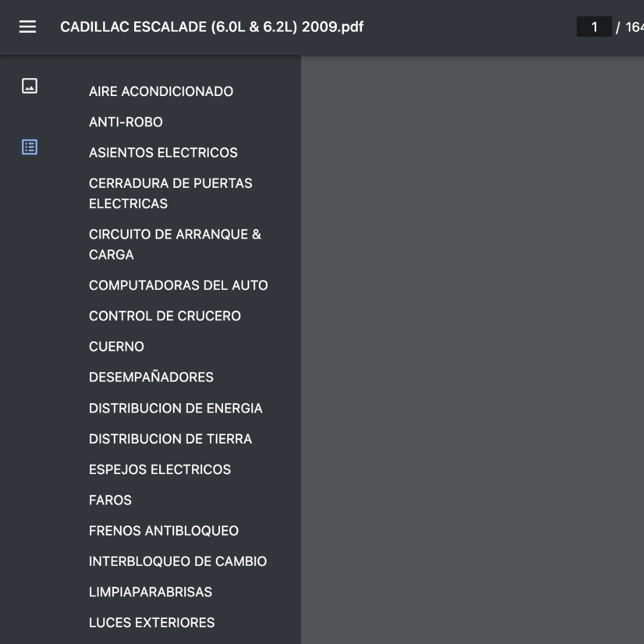Click the page number input field
The height and width of the screenshot is (644, 644).
[x=594, y=27]
